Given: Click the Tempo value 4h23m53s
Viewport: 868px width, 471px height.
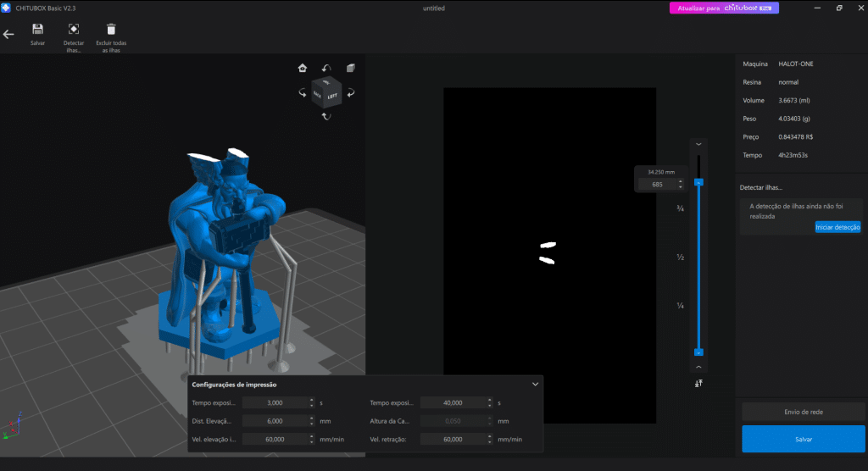Looking at the screenshot, I should 793,155.
